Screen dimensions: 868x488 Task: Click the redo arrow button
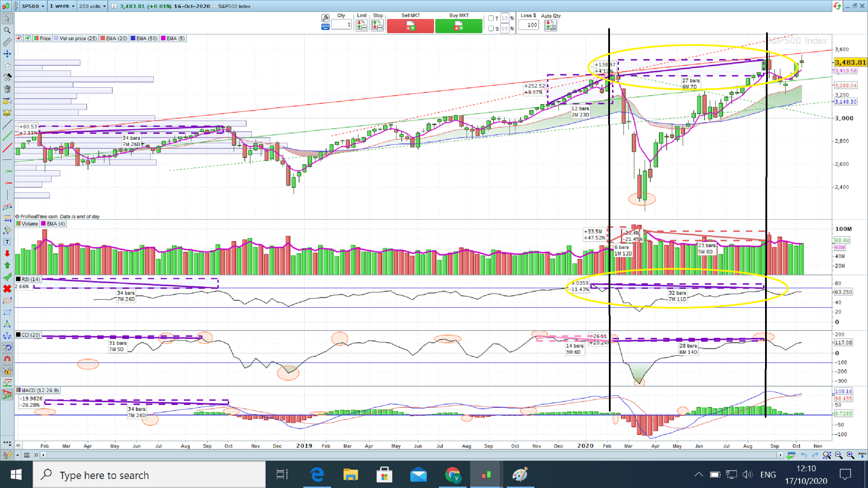click(815, 455)
